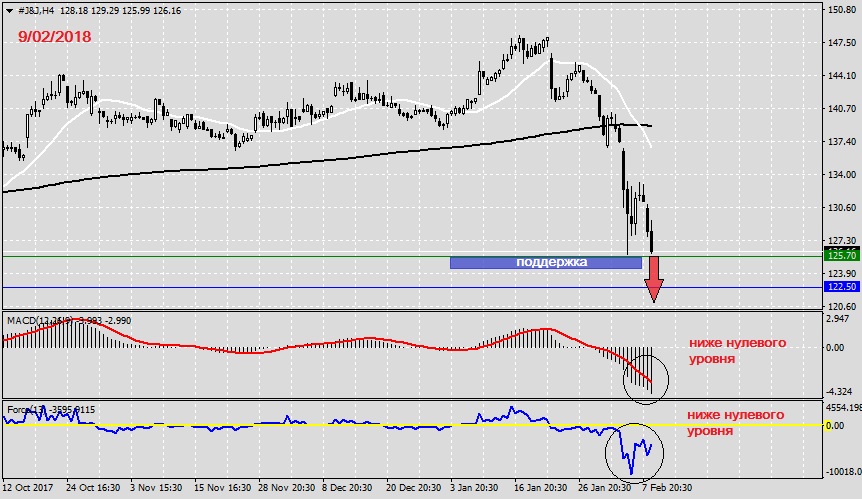862x499 pixels.
Task: Click the red down arrow on chart
Action: [x=653, y=278]
